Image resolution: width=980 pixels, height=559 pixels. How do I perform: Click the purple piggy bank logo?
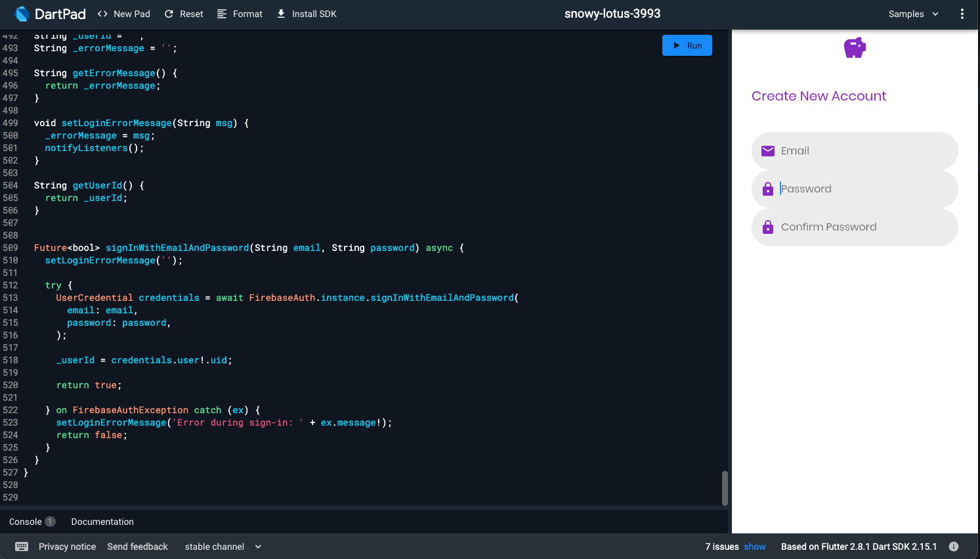(855, 47)
